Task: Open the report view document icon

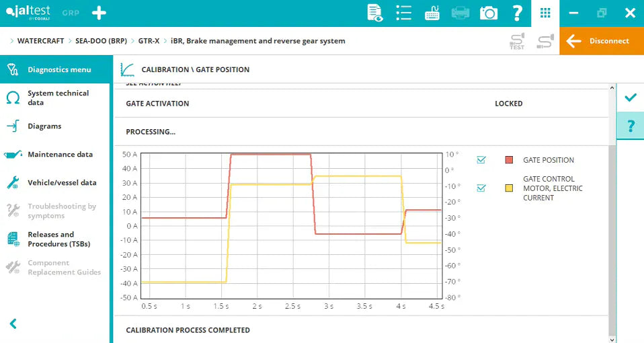Action: click(374, 13)
